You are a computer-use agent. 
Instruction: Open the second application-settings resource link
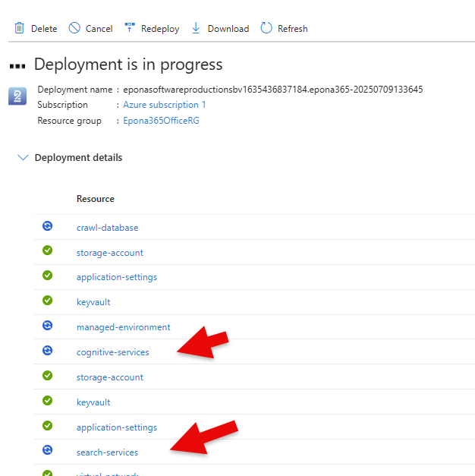click(x=117, y=427)
